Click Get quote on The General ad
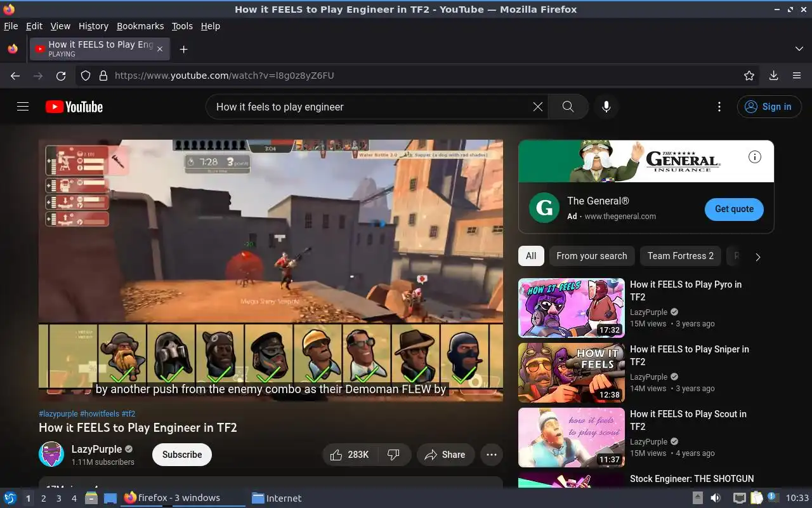 734,209
